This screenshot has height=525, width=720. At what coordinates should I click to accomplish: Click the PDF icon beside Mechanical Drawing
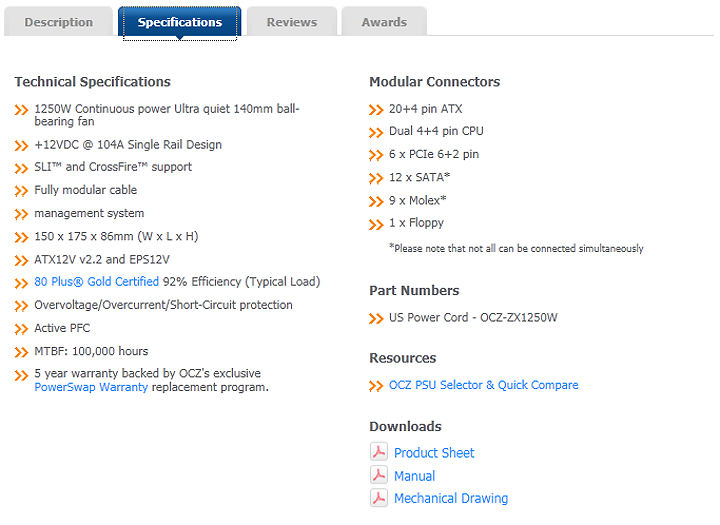point(378,498)
